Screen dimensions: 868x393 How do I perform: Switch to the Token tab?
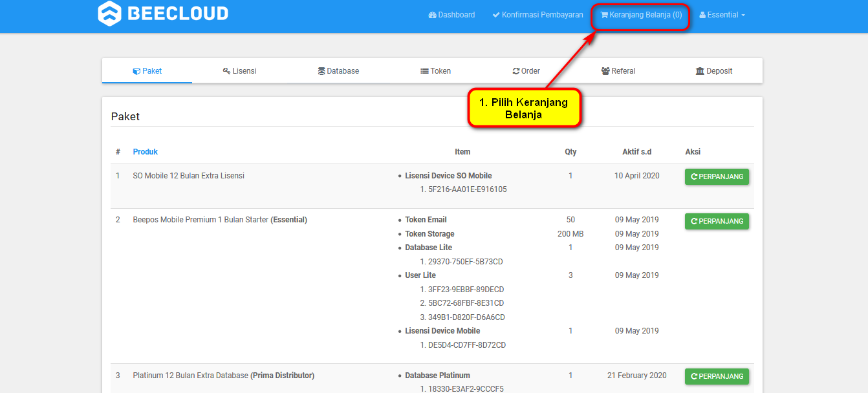click(436, 71)
